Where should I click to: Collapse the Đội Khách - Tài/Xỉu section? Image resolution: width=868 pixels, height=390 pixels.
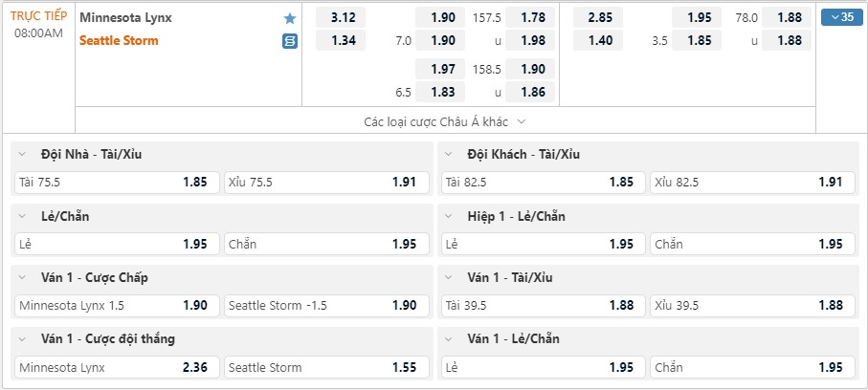click(x=449, y=154)
